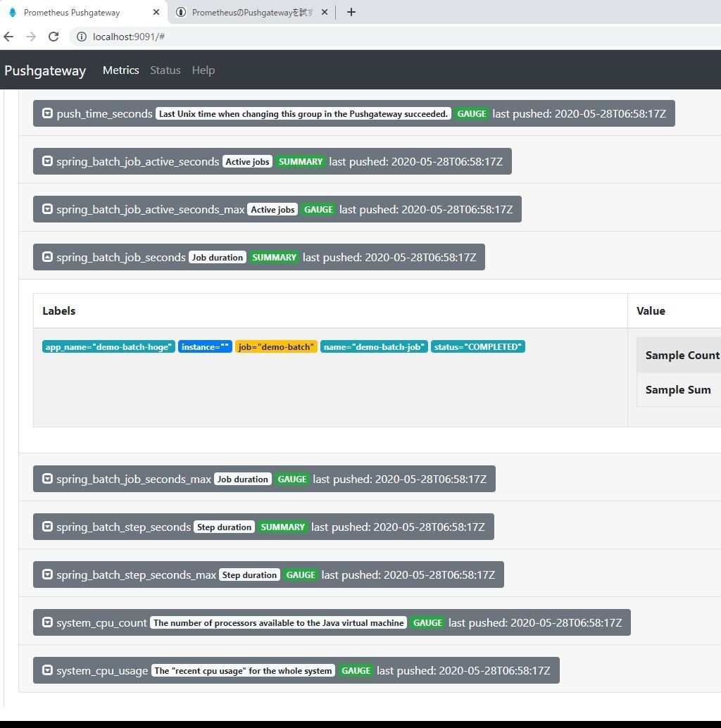View site information icon in address bar
This screenshot has width=721, height=728.
(x=82, y=37)
